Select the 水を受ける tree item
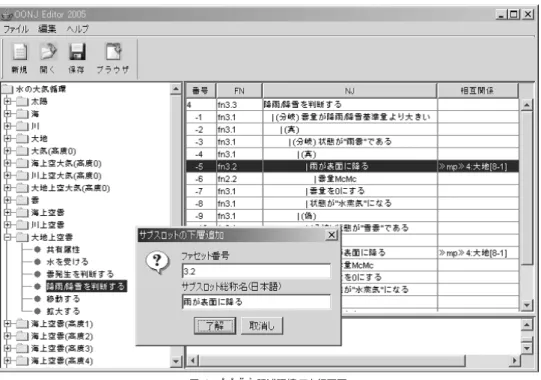The height and width of the screenshot is (380, 541). click(67, 262)
